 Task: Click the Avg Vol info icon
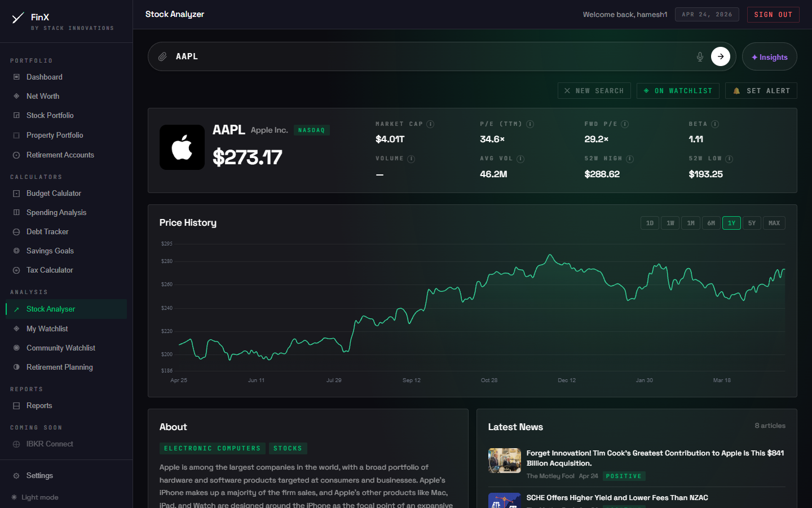click(520, 159)
